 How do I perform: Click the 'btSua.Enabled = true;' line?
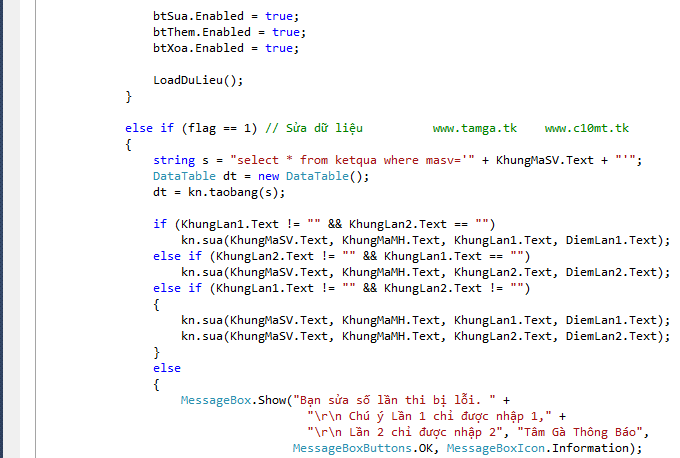pos(226,16)
